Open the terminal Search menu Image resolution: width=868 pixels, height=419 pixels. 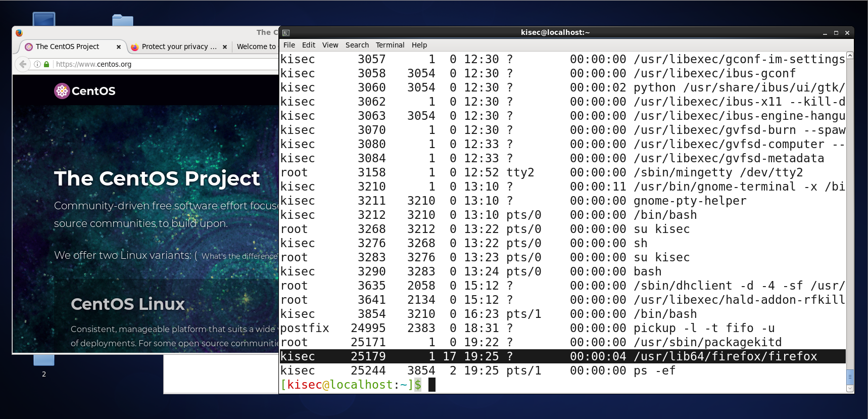pos(357,45)
